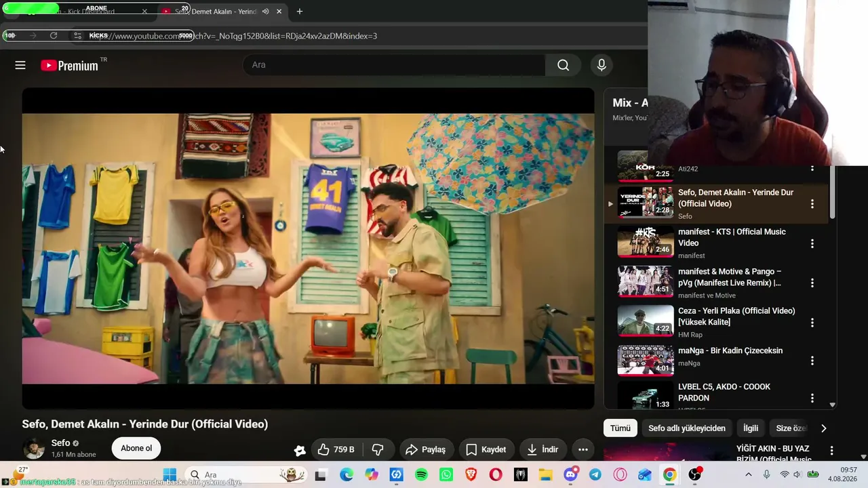This screenshot has width=868, height=488.
Task: Open WhatsApp from the taskbar
Action: (446, 475)
